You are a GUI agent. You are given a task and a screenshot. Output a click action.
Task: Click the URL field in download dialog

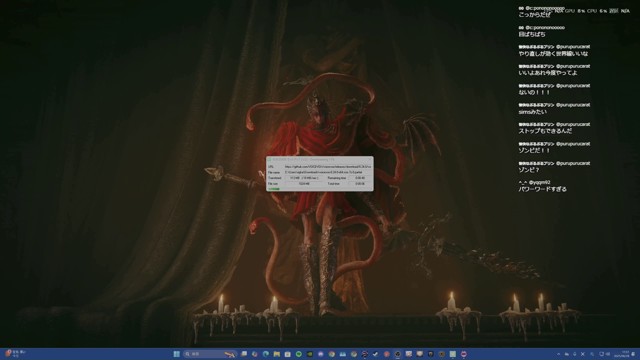click(328, 167)
